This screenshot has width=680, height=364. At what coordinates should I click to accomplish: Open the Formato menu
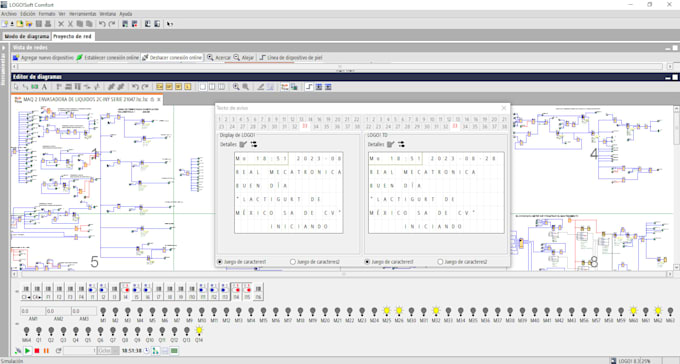47,14
